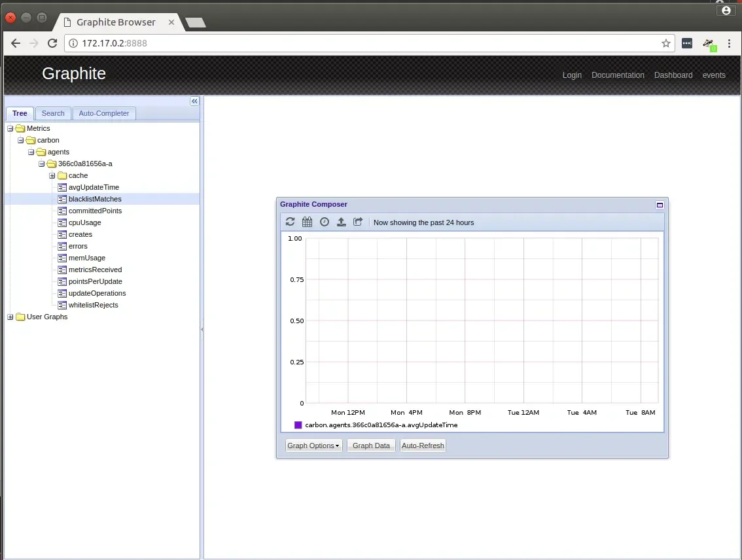Open a new browser tab
The image size is (742, 560).
point(196,22)
